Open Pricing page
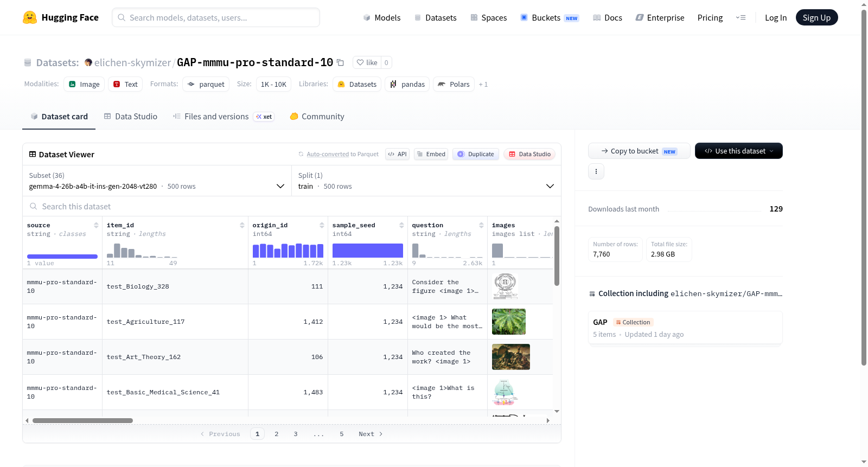868x467 pixels. [x=710, y=17]
